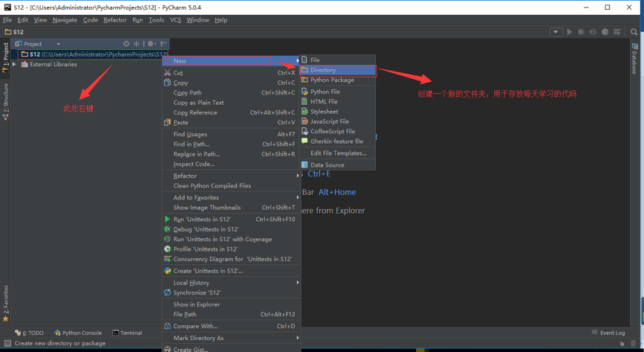
Task: Open the Navigate menu
Action: point(65,19)
